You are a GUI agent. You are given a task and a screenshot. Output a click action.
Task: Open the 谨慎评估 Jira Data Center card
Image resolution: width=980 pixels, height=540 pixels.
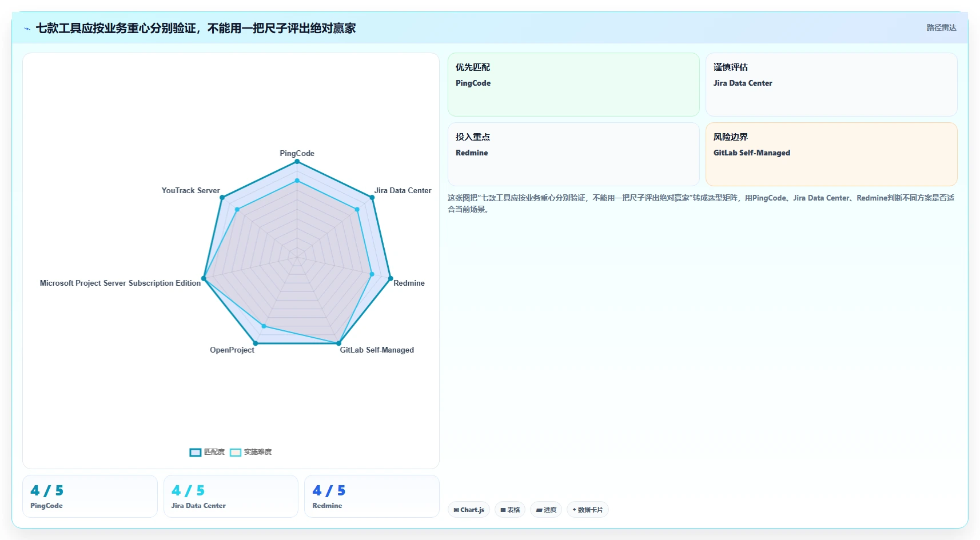click(x=831, y=85)
